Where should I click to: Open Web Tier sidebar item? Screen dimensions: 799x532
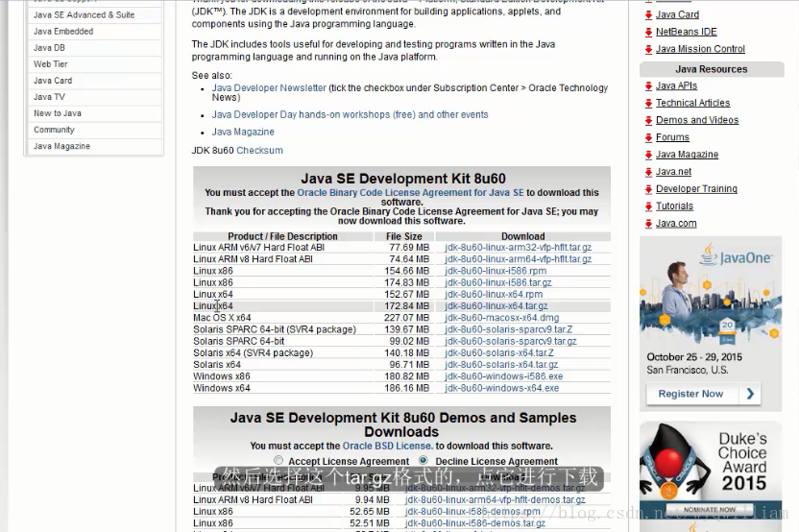point(95,63)
